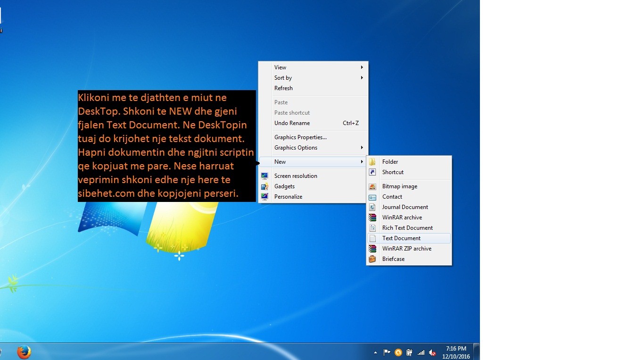Expand the Sort by submenu

pyautogui.click(x=313, y=78)
